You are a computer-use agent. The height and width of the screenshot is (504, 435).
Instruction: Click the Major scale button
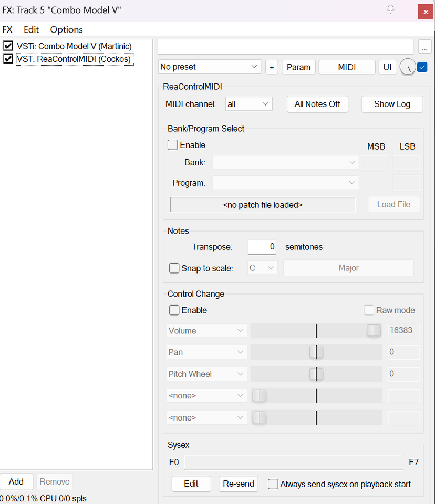(348, 268)
